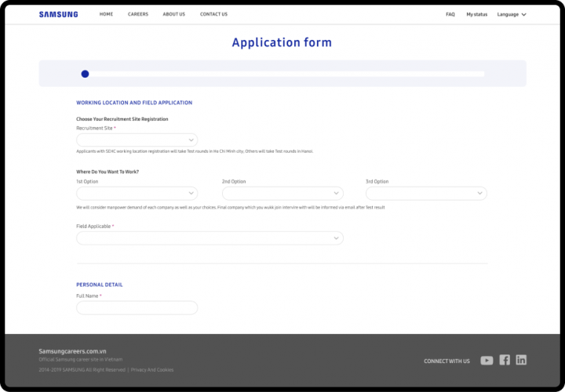Open Samsung's YouTube channel icon

click(x=487, y=361)
